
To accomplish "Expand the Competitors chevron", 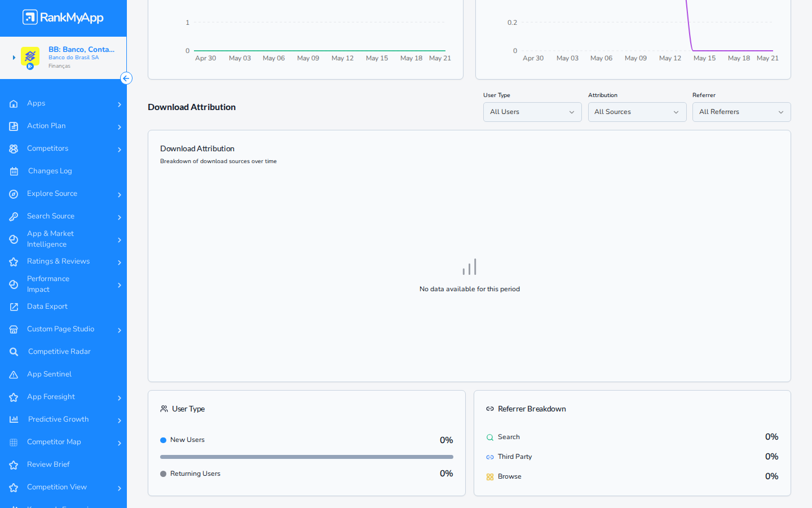I will 120,150.
